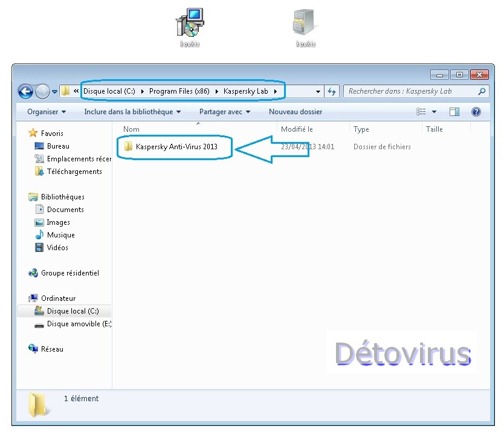This screenshot has width=504, height=432.
Task: Select the Kaspersky Anti-Virus 2013 folder
Action: (176, 147)
